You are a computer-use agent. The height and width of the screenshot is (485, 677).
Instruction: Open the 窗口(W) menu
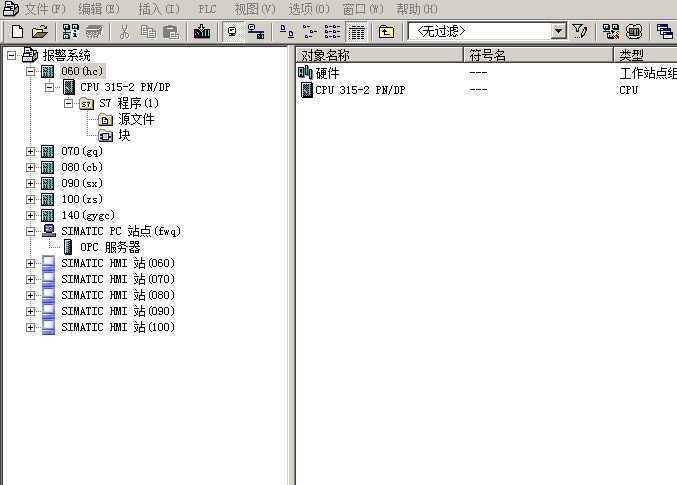pyautogui.click(x=363, y=9)
